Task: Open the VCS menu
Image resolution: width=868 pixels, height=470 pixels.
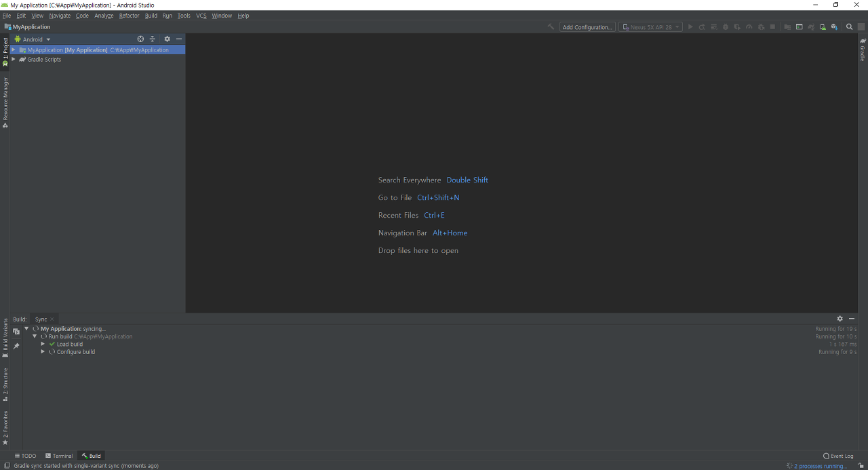Action: tap(201, 16)
